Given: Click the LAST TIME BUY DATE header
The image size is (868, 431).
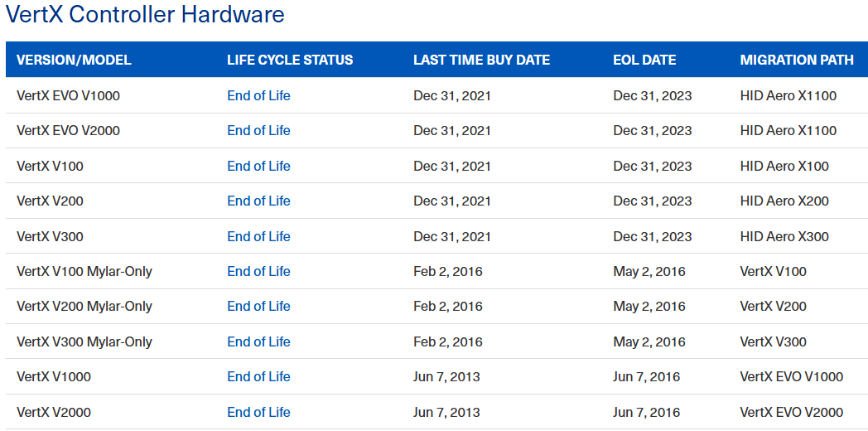Looking at the screenshot, I should [481, 60].
